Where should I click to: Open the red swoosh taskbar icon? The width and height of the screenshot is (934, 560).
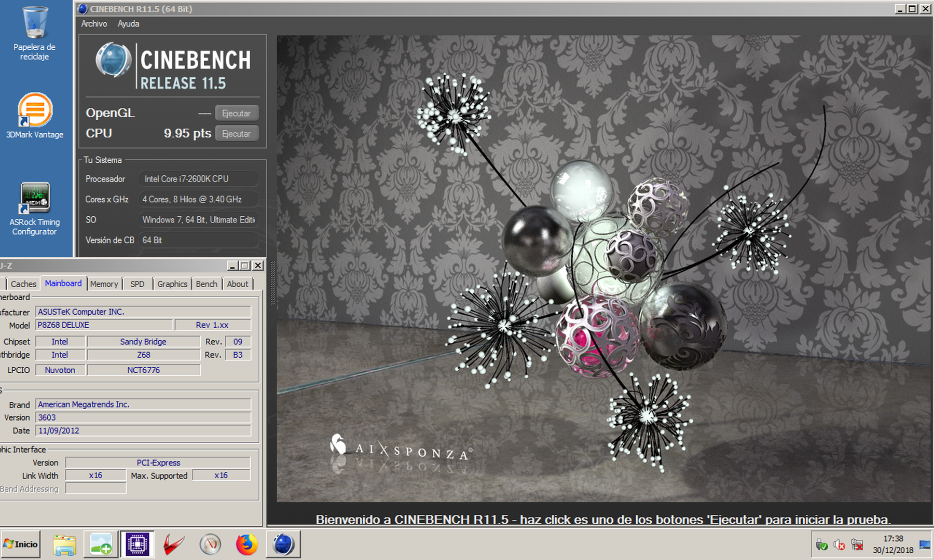(174, 544)
